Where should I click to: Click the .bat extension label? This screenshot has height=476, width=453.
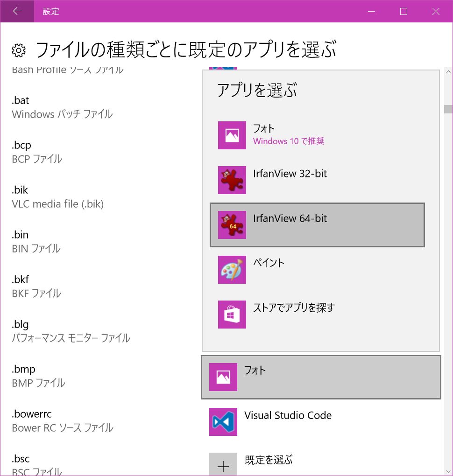pyautogui.click(x=21, y=100)
